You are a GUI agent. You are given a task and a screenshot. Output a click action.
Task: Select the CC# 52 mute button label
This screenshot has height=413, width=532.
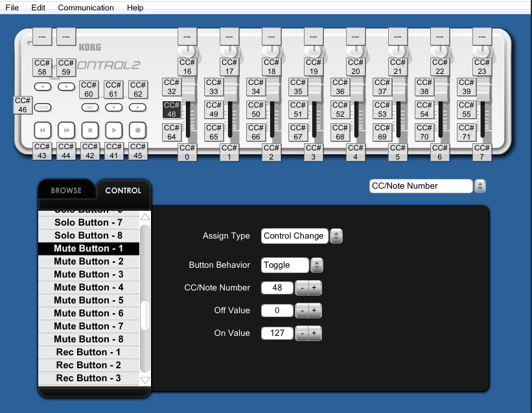[x=340, y=110]
